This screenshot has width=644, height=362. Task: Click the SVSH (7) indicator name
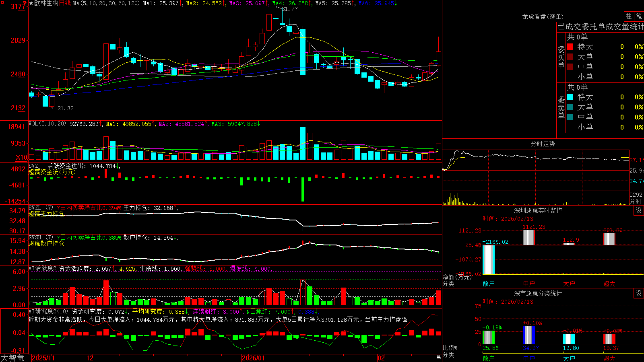pos(41,238)
